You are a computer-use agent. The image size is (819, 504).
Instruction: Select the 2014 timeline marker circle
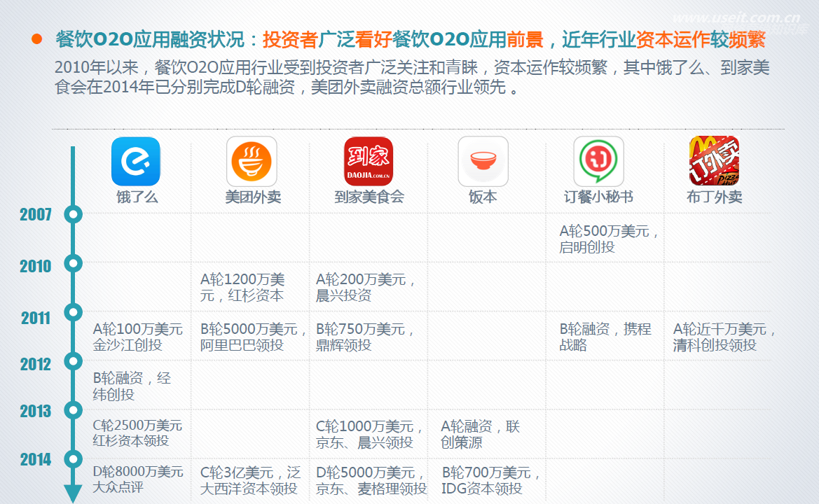(x=73, y=459)
